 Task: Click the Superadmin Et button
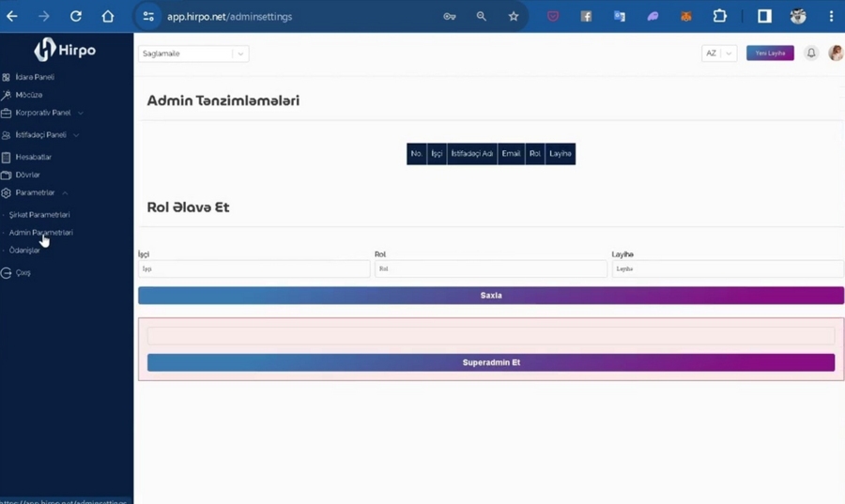pyautogui.click(x=490, y=362)
